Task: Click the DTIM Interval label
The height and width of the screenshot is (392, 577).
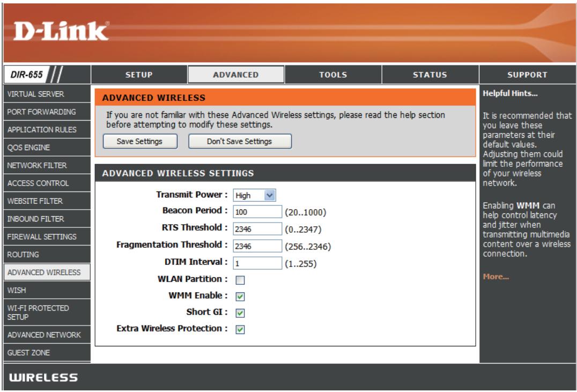Action: (196, 262)
